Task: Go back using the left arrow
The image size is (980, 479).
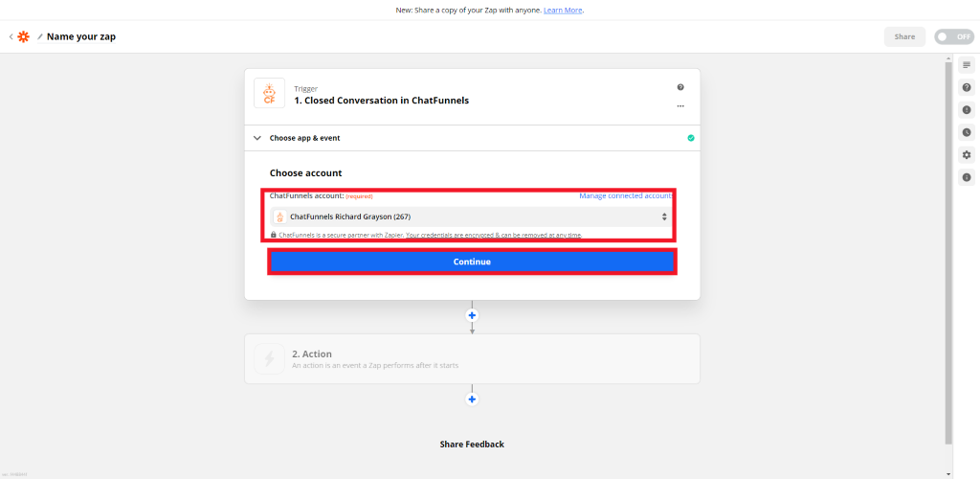Action: pyautogui.click(x=11, y=37)
